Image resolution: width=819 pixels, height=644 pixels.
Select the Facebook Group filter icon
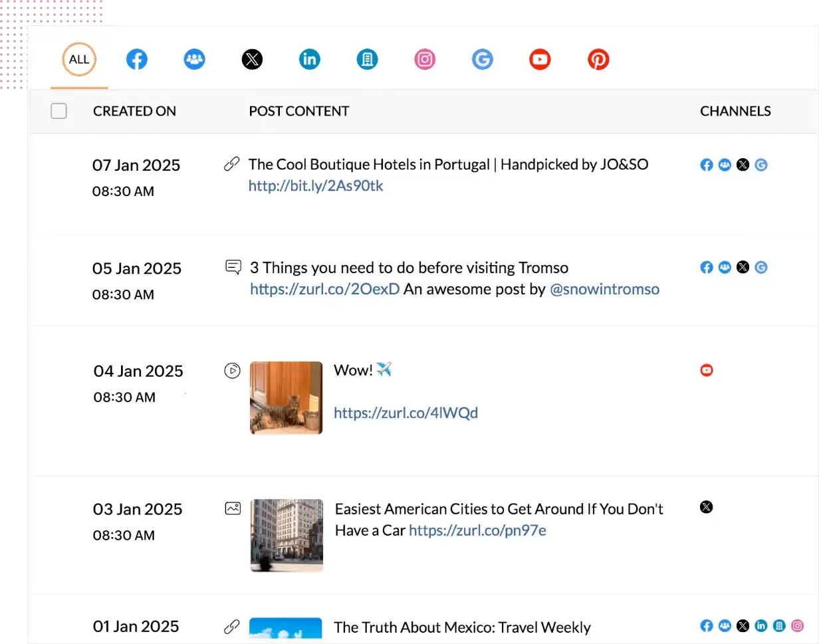pyautogui.click(x=194, y=59)
